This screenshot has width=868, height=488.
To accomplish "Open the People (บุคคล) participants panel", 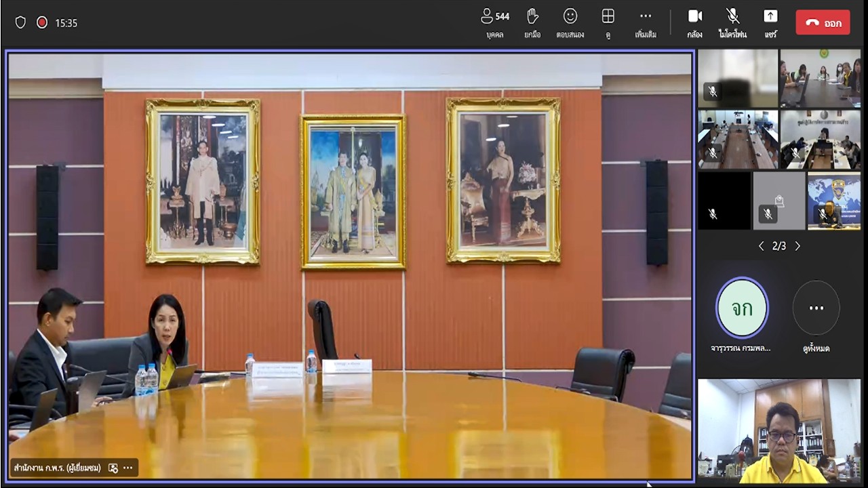I will tap(494, 22).
